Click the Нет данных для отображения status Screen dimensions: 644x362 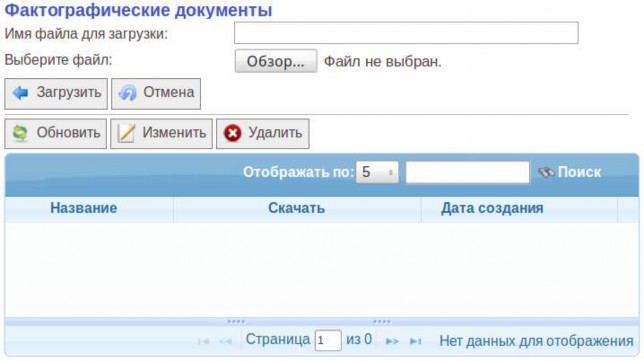click(536, 341)
